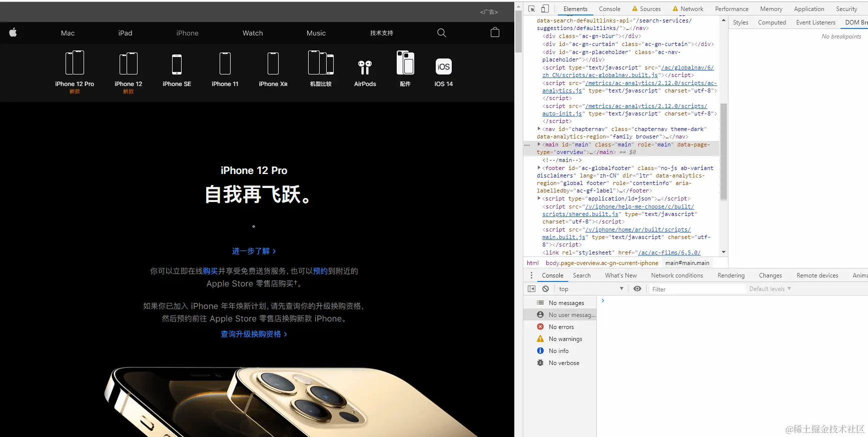Open the search magnifier icon
This screenshot has height=437, width=868.
[x=441, y=32]
